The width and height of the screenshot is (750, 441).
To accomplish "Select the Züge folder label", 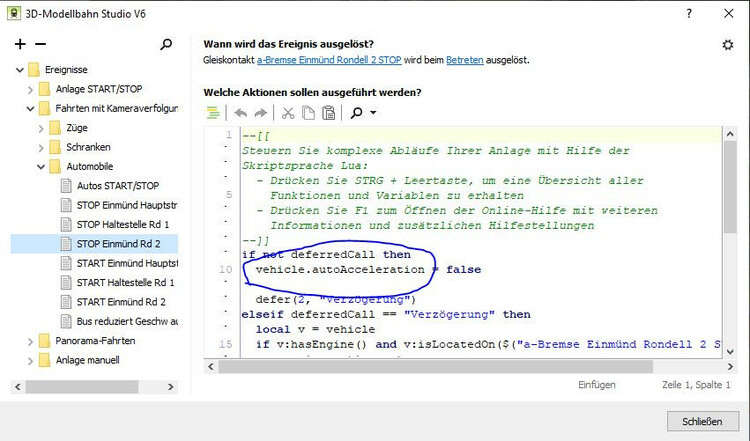I will tap(77, 128).
